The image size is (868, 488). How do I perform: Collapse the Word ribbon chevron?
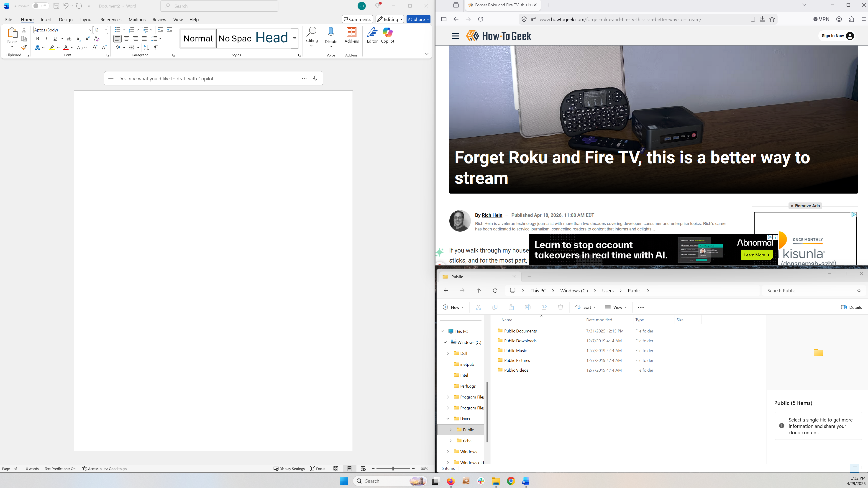pos(427,54)
